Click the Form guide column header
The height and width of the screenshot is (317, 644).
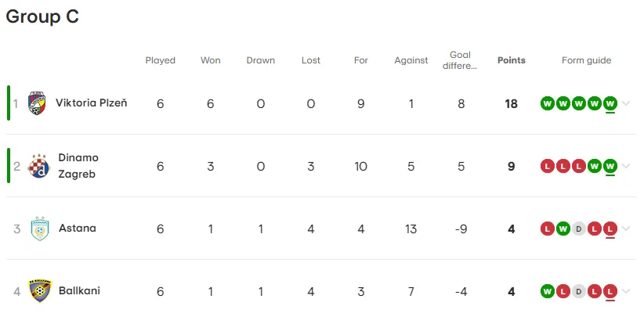[x=587, y=60]
